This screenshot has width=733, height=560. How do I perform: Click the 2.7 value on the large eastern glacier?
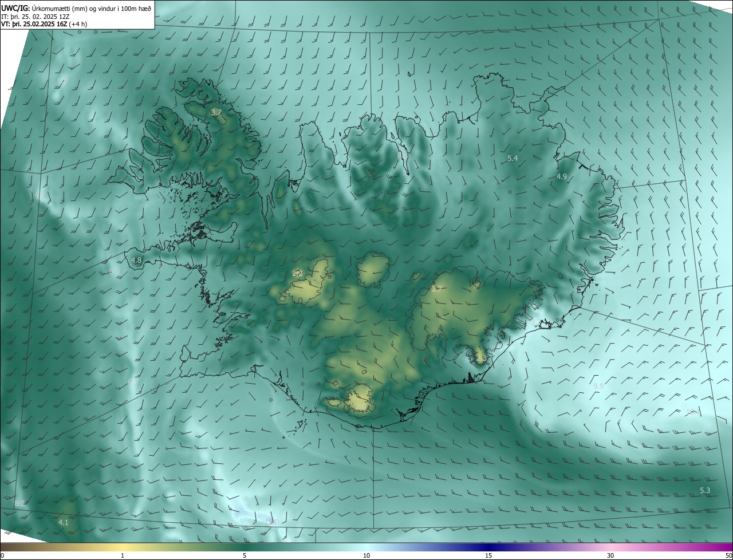(436, 288)
